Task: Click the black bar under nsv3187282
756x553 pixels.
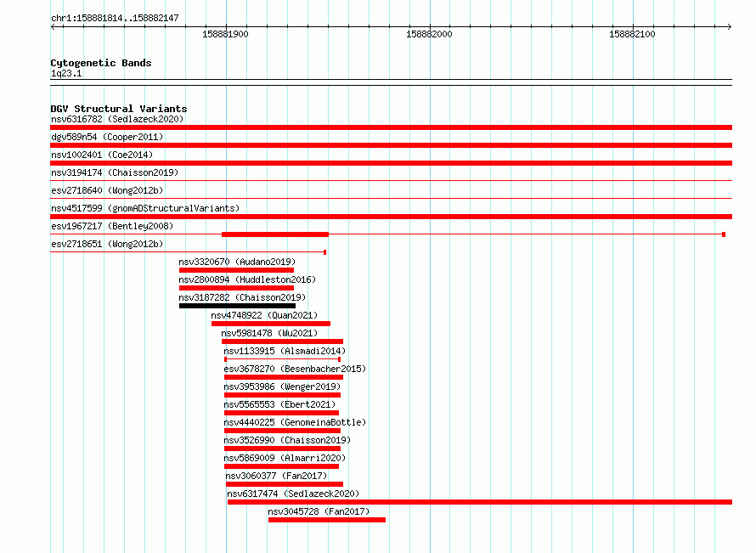Action: (237, 306)
